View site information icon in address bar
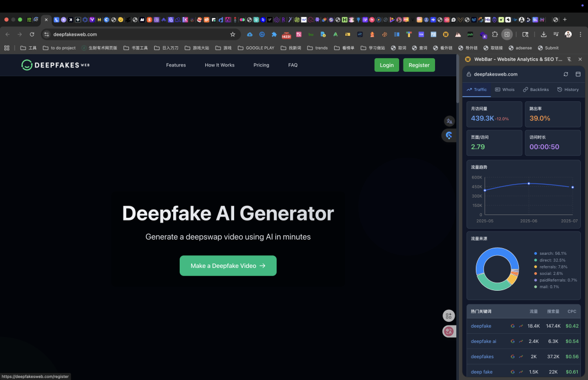 46,34
